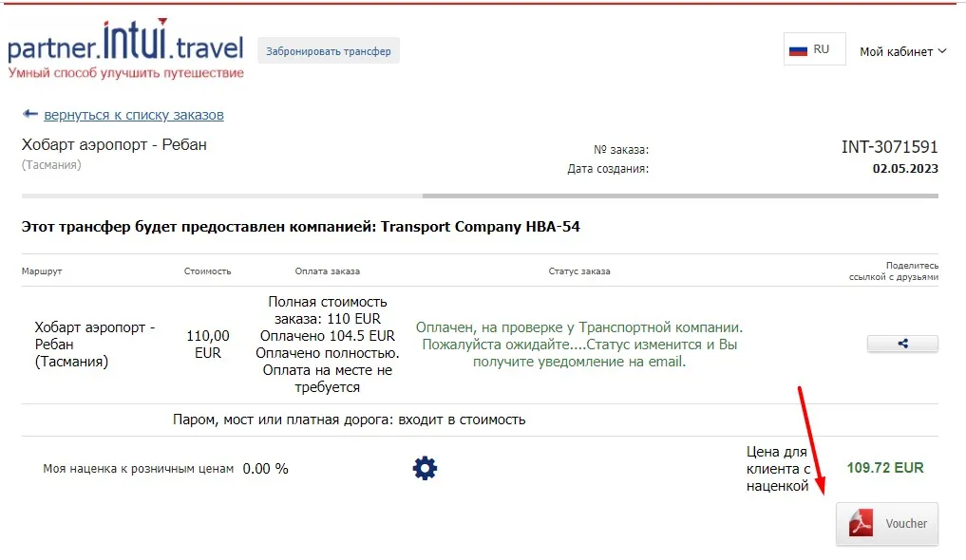Click the Transport Company HBA-54 name

(480, 227)
